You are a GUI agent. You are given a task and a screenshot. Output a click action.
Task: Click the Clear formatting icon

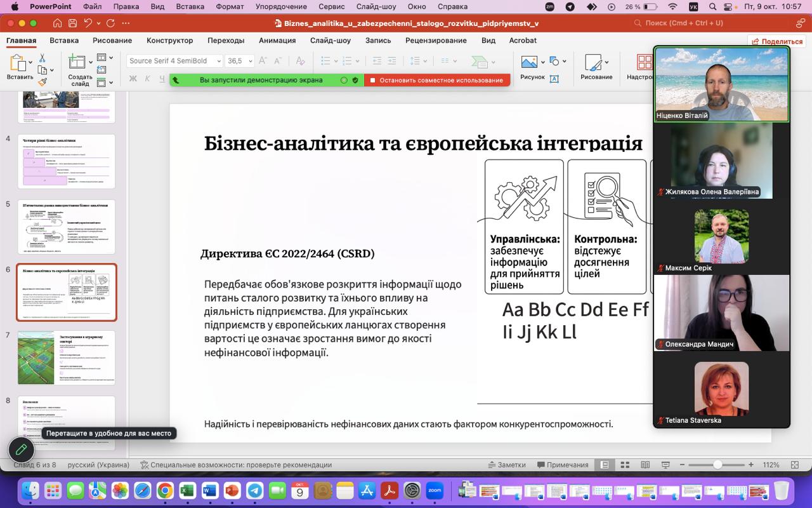tap(301, 61)
